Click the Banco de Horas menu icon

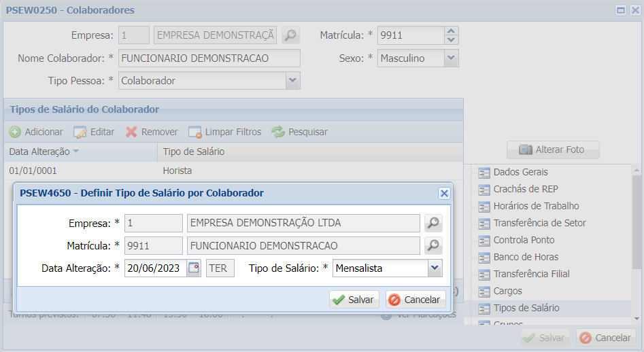pos(484,258)
